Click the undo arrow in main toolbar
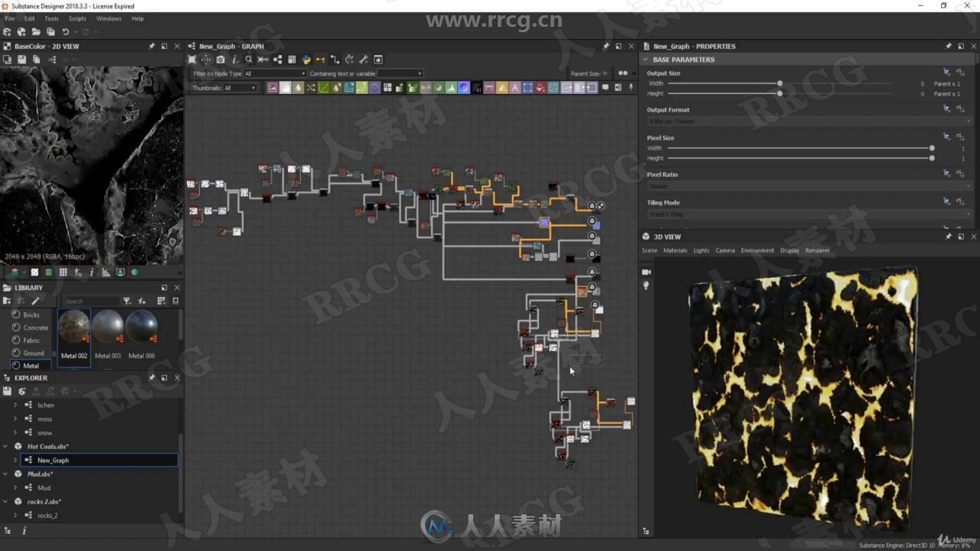This screenshot has height=551, width=980. (x=66, y=32)
